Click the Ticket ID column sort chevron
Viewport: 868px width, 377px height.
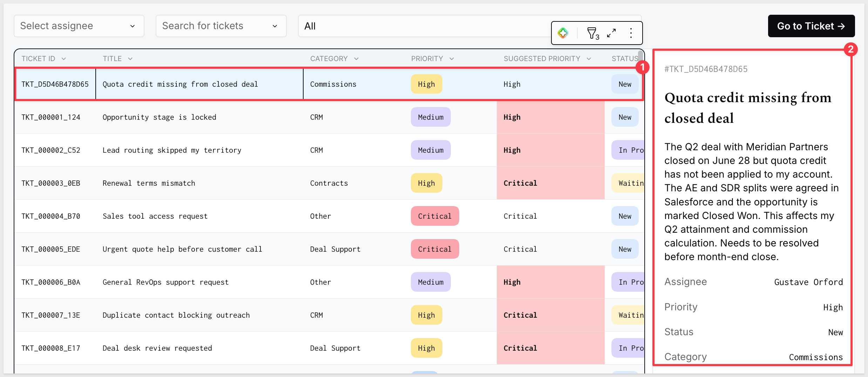[x=63, y=59]
